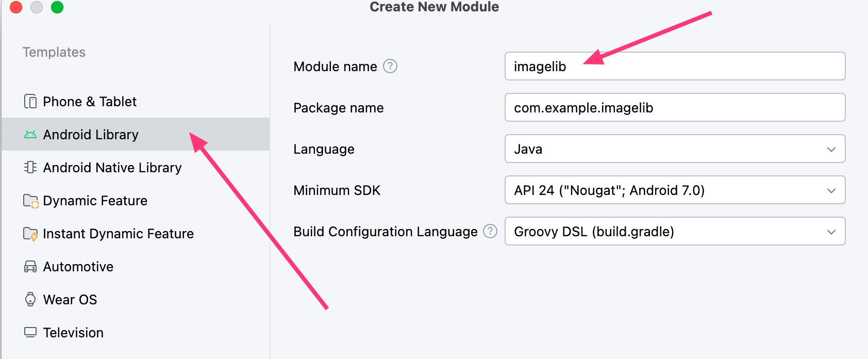
Task: Choose the Wear OS template
Action: [70, 300]
